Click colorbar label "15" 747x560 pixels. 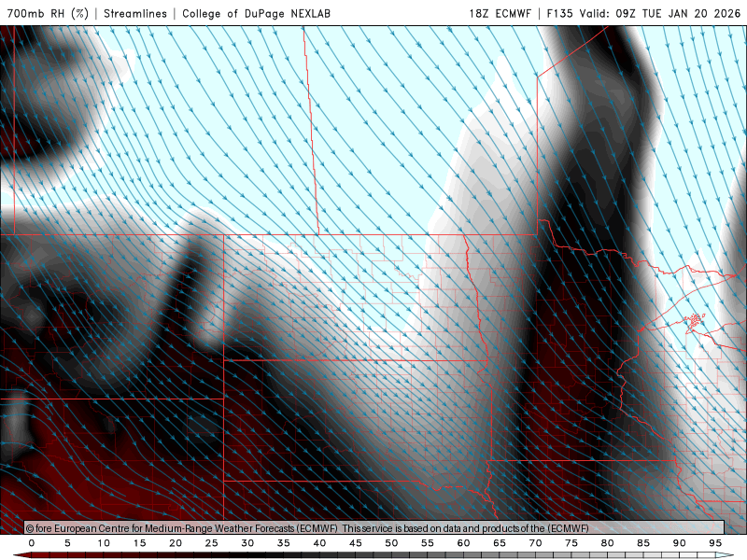point(139,543)
